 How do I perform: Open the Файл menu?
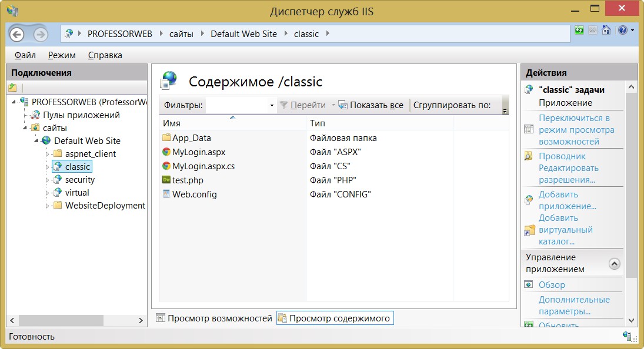25,55
